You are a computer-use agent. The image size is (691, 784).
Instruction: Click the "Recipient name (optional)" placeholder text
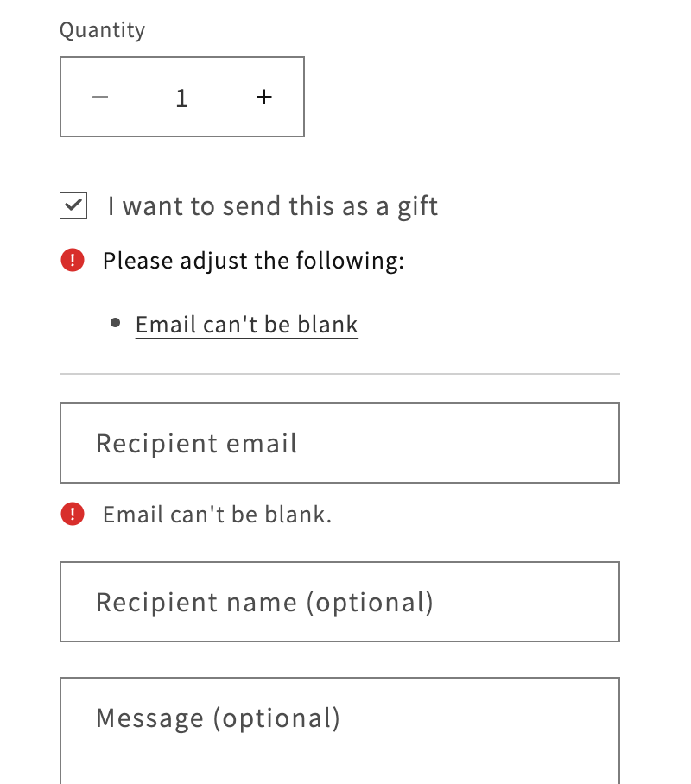click(264, 602)
